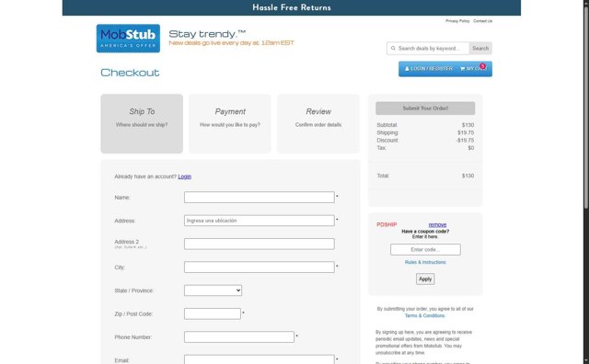The image size is (589, 364).
Task: Click the PDSHIP coupon code text
Action: [387, 225]
